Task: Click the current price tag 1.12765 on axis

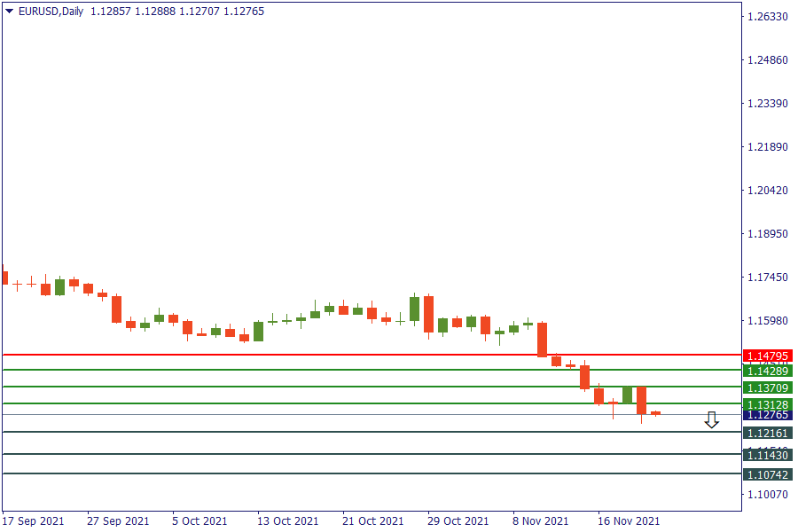Action: coord(768,415)
